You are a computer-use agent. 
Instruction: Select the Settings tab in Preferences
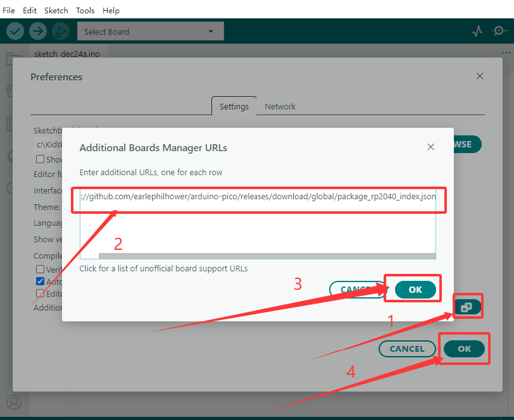[234, 106]
